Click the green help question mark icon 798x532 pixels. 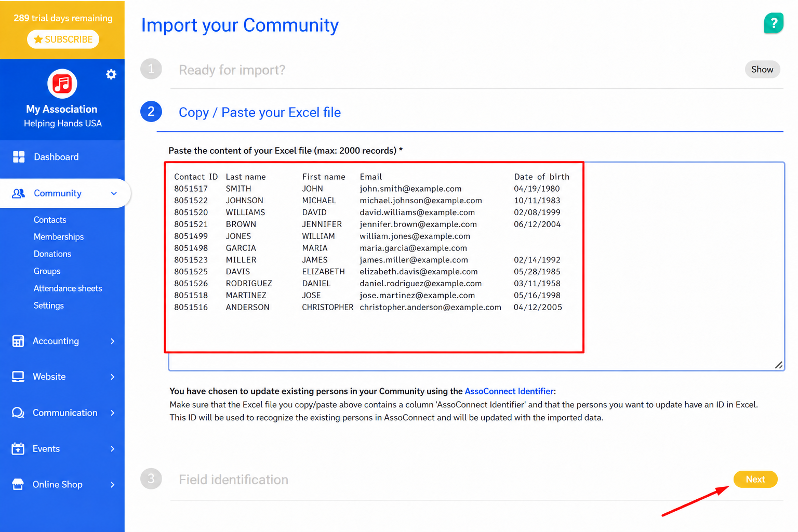(x=774, y=23)
